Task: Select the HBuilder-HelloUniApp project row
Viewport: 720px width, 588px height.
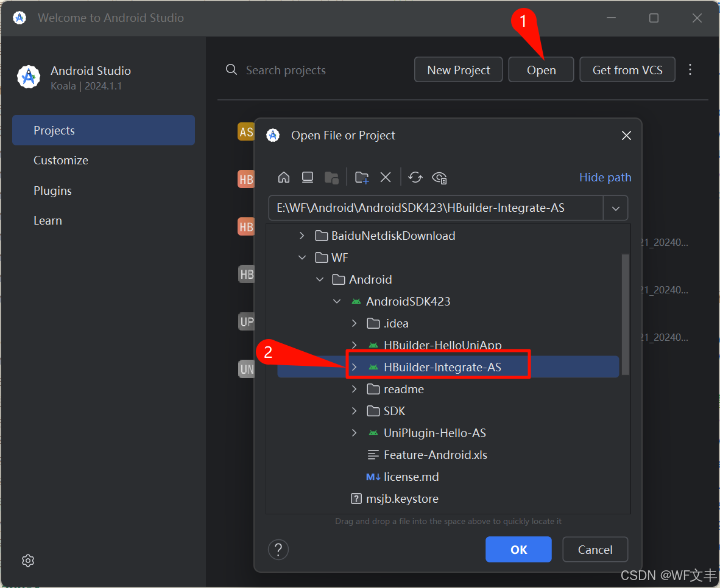Action: [448, 345]
